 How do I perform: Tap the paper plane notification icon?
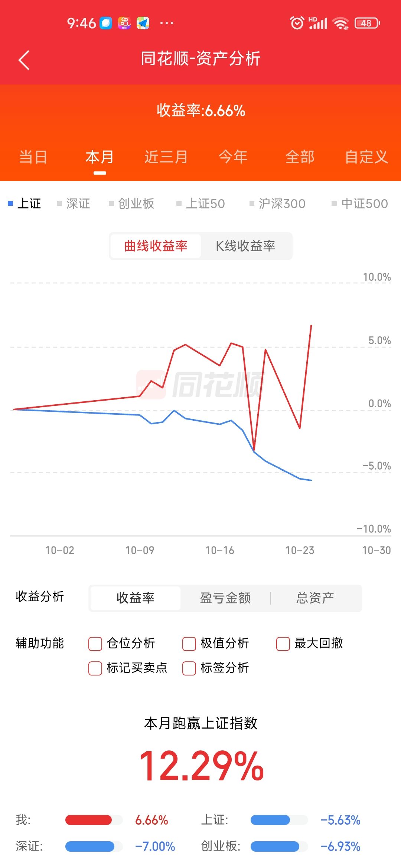tap(143, 23)
